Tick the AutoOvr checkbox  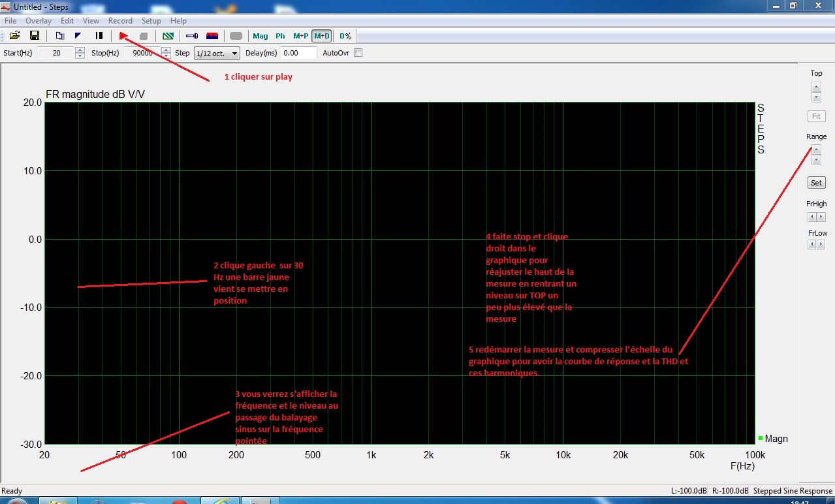click(358, 53)
